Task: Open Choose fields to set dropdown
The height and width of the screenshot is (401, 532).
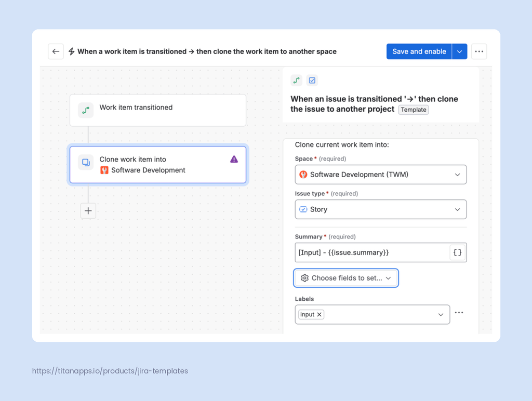Action: [345, 278]
